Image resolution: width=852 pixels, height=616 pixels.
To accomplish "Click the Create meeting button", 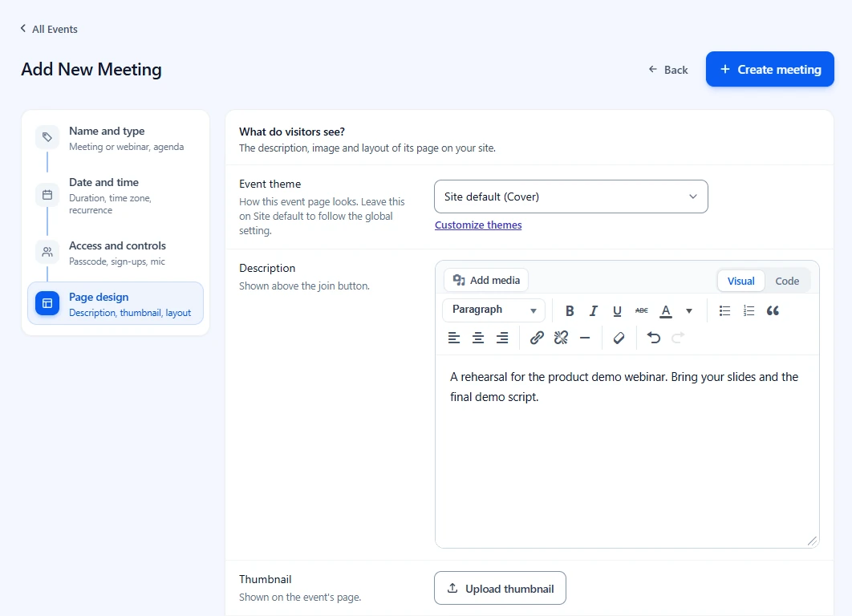I will click(x=770, y=69).
